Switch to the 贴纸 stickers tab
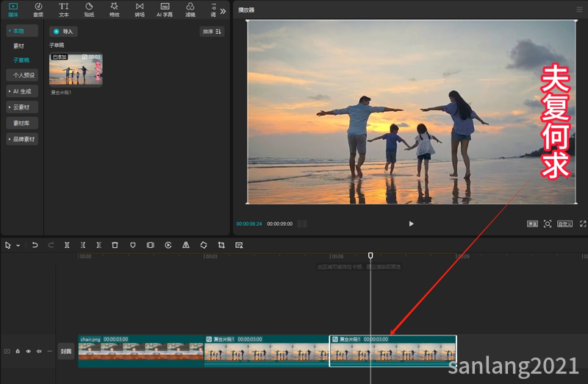588x384 pixels. click(x=89, y=10)
